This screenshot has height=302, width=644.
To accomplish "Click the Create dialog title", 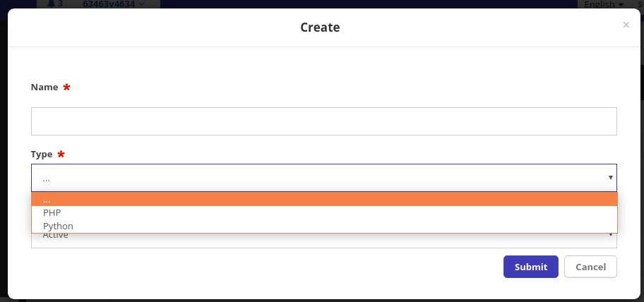I will (320, 28).
